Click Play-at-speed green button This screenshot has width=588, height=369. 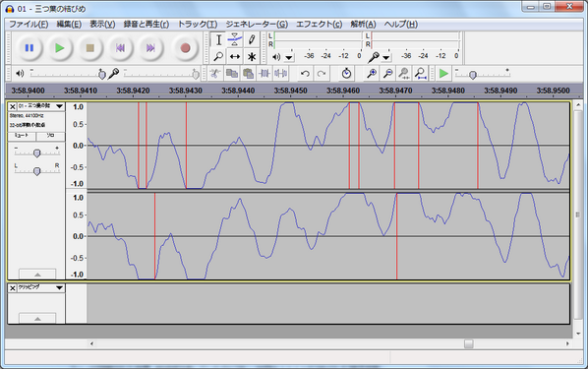click(443, 74)
